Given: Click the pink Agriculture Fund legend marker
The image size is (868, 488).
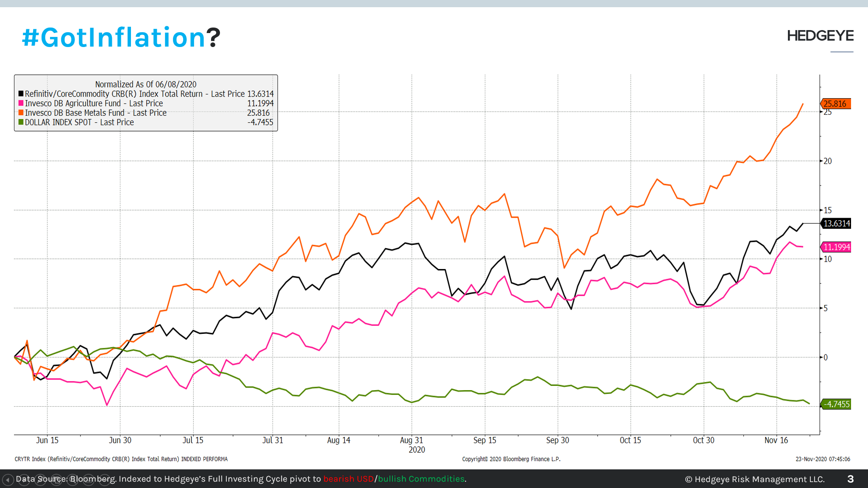Looking at the screenshot, I should click(21, 103).
